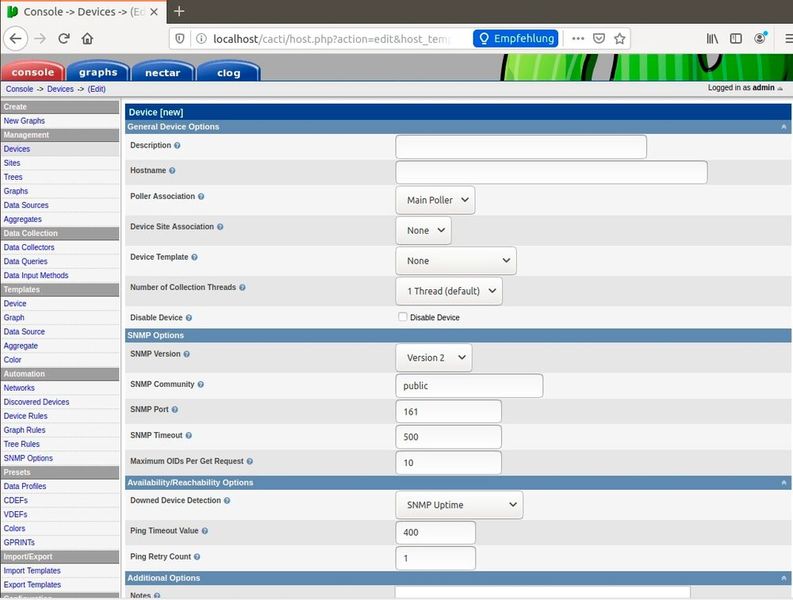Open Discovered Devices link

coord(36,402)
